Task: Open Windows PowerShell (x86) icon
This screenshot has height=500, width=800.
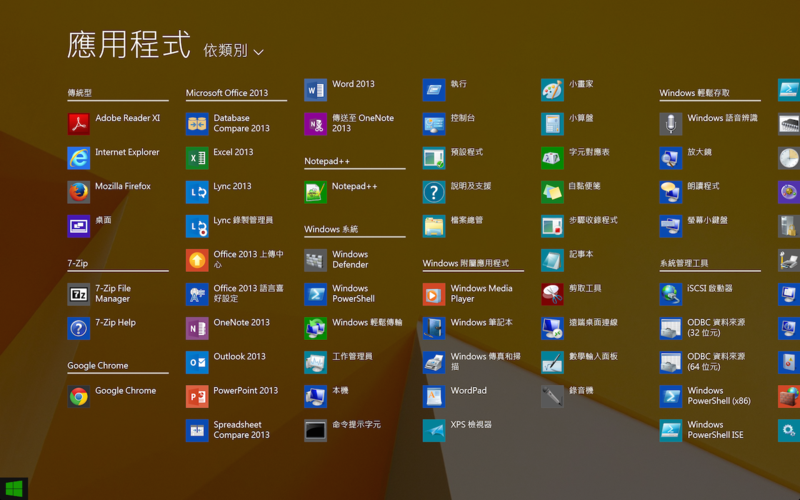Action: tap(670, 396)
